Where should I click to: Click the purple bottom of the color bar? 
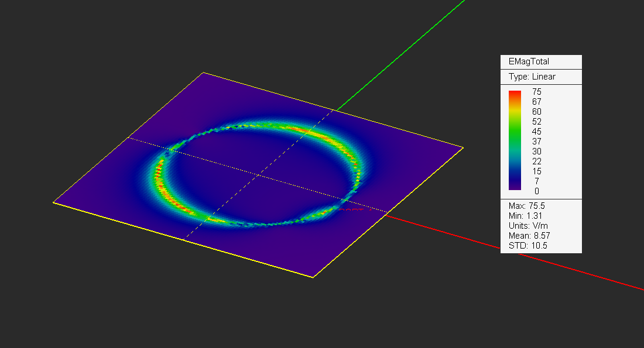pos(515,185)
